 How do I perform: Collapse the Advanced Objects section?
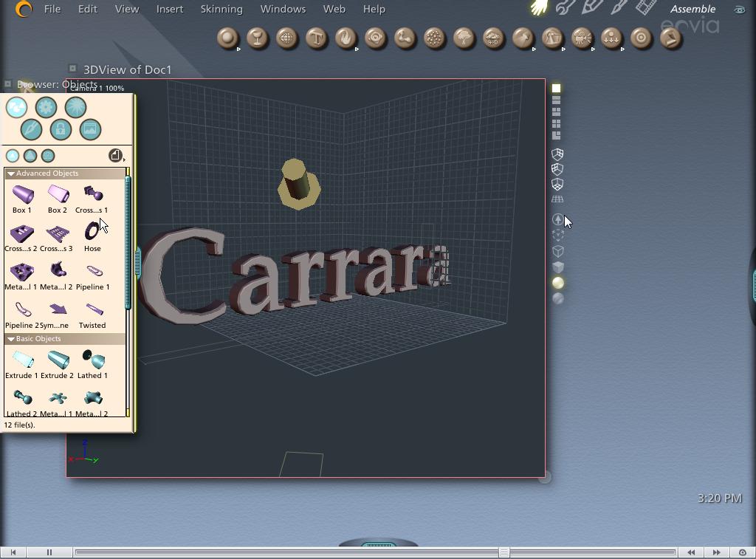pos(11,174)
